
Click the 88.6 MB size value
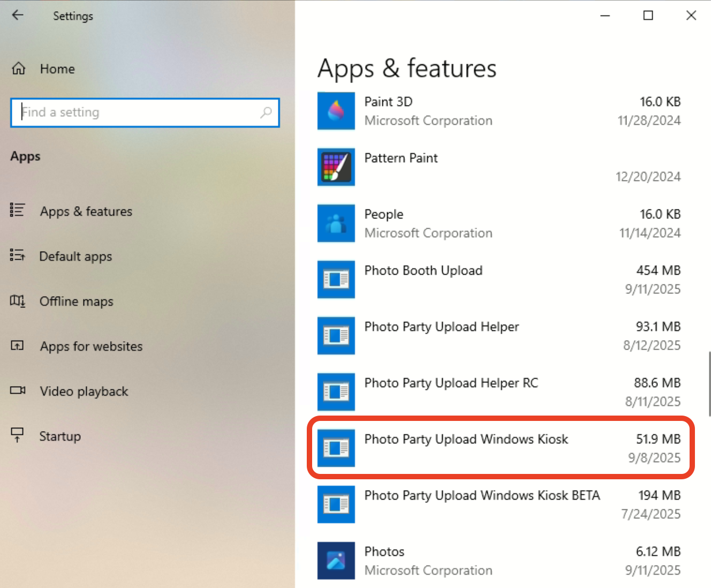tap(657, 383)
